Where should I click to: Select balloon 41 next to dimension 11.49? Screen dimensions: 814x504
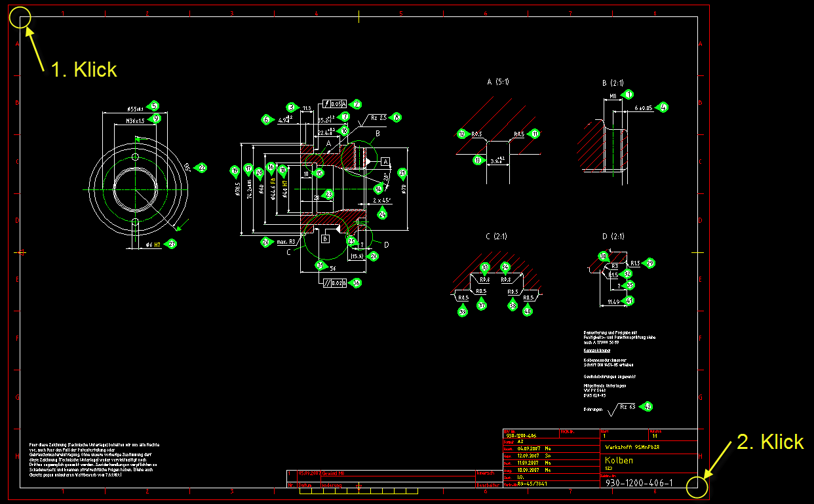[629, 301]
